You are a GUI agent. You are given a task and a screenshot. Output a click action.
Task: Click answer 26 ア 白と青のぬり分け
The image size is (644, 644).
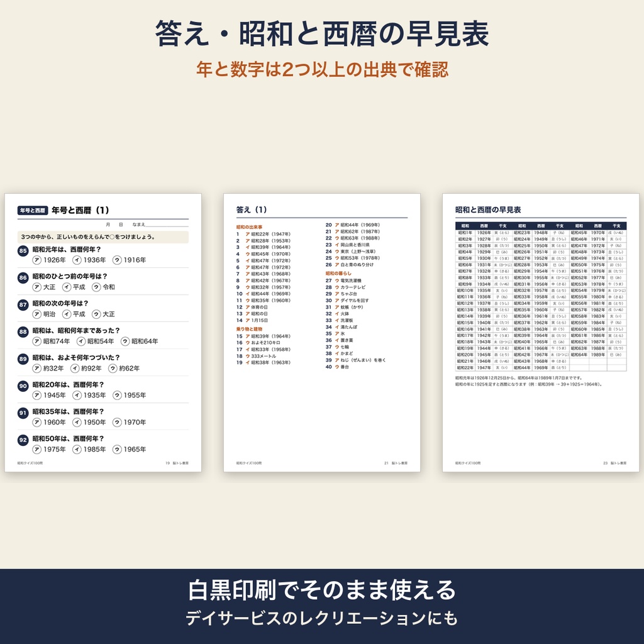(x=350, y=265)
